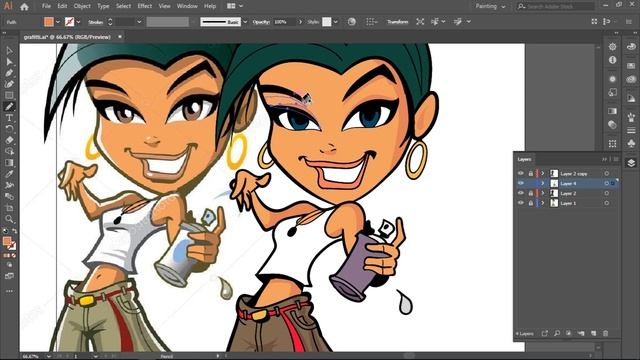Open the Properties gear panel icon
640x360 pixels.
pyautogui.click(x=612, y=47)
